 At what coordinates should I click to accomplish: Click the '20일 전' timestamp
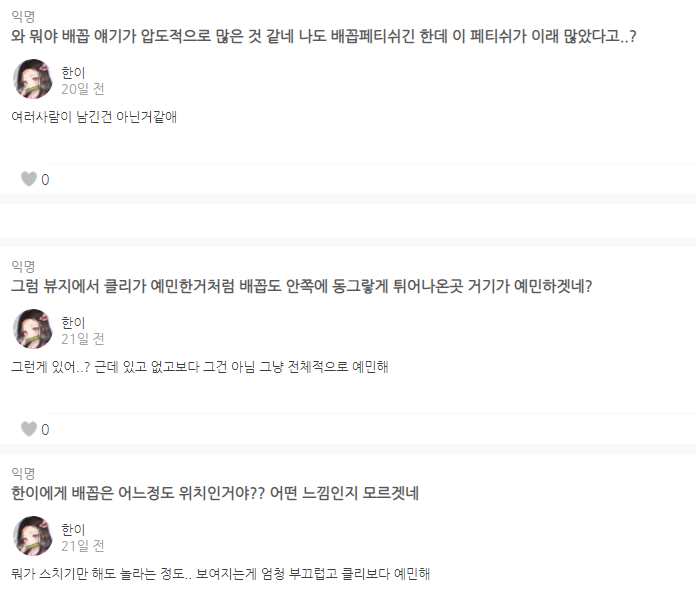82,89
